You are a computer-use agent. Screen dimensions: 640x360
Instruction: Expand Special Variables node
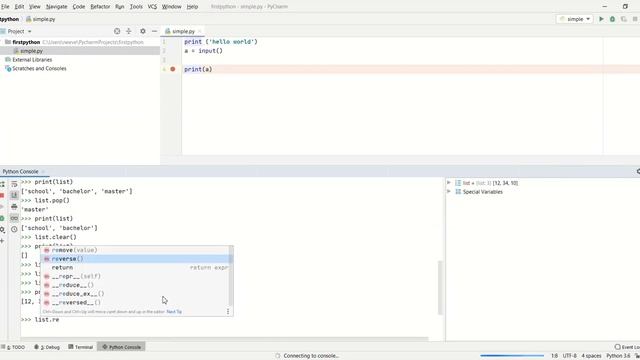(x=449, y=192)
